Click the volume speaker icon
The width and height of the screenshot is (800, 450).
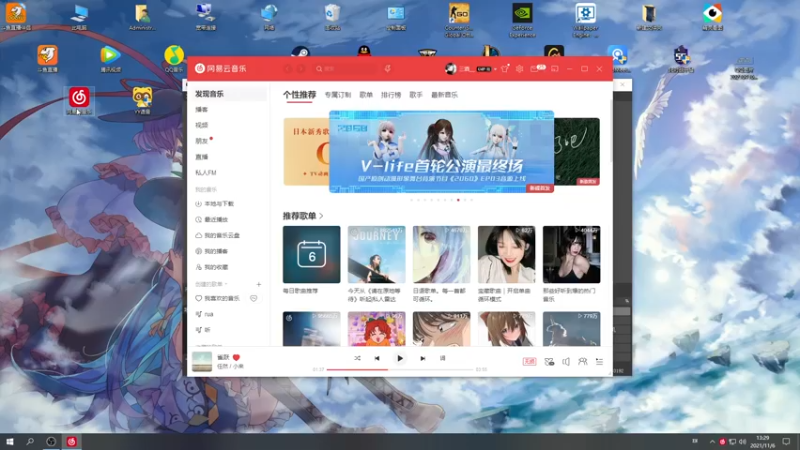point(566,362)
